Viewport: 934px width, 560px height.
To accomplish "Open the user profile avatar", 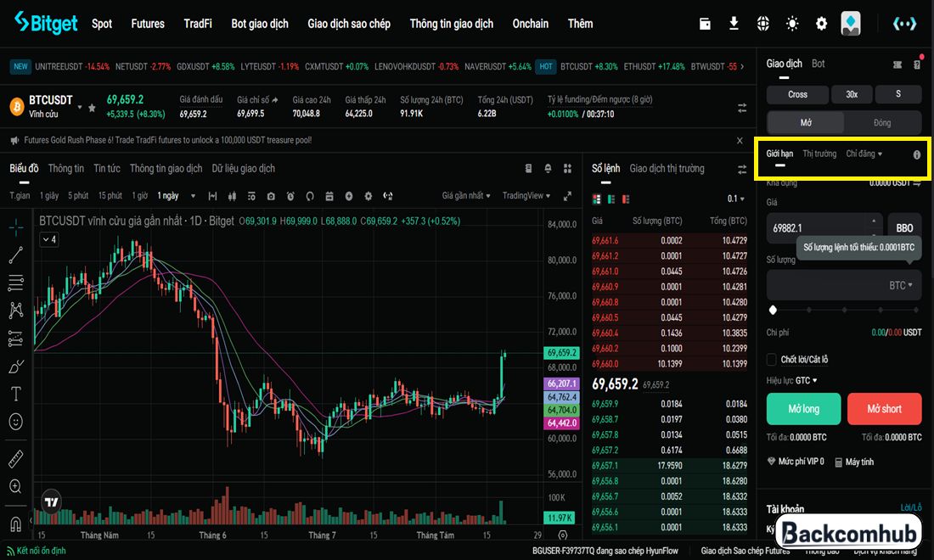I will pyautogui.click(x=851, y=24).
